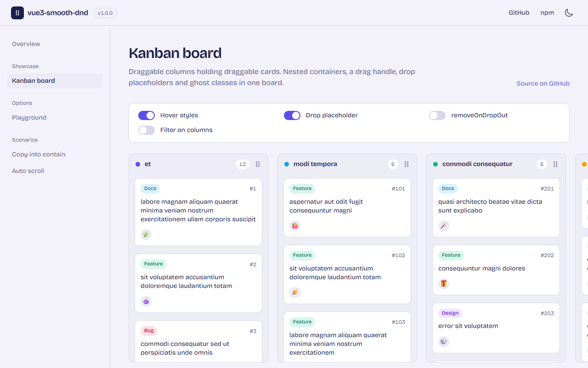Click the wand avatar on card #201

tap(444, 226)
